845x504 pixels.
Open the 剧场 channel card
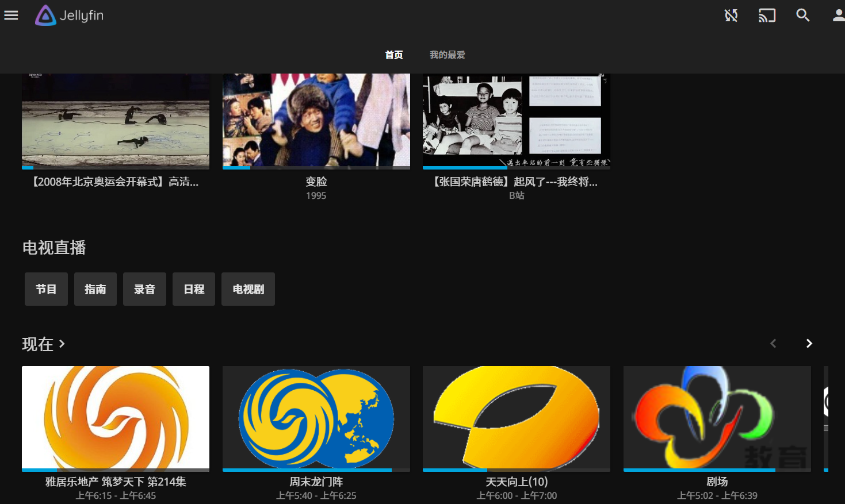717,418
